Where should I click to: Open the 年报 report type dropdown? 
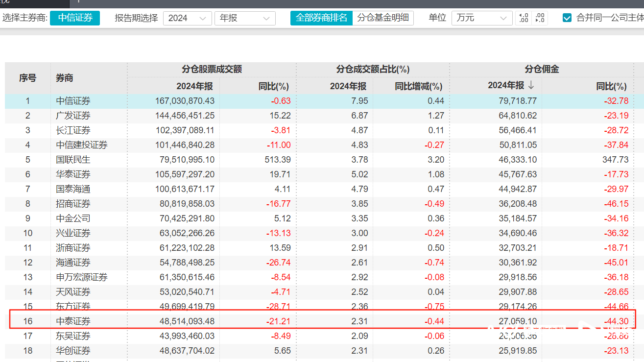[245, 18]
